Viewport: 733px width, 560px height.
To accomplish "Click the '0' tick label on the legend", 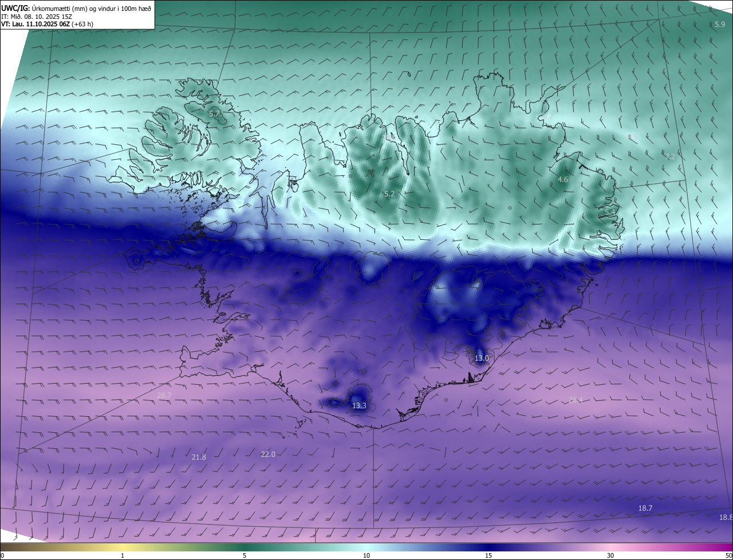I will (2, 556).
